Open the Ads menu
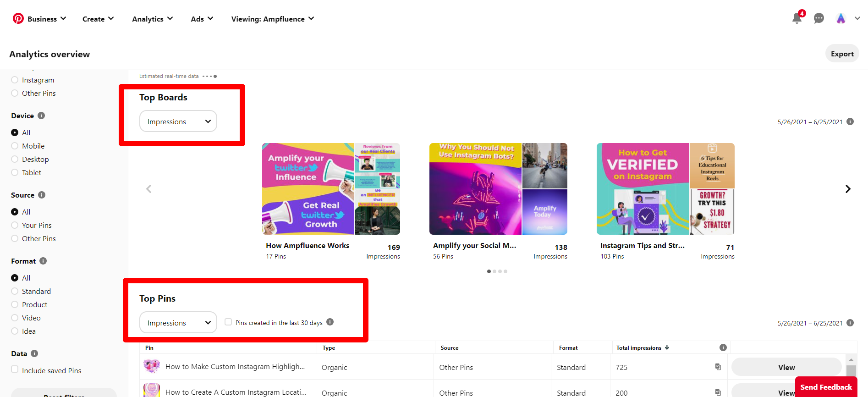The width and height of the screenshot is (868, 397). pos(202,19)
